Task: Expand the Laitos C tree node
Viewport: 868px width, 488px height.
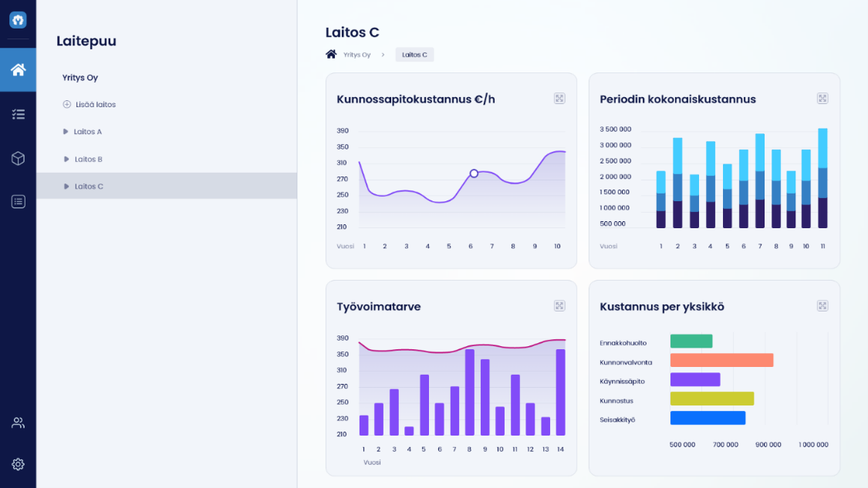Action: (66, 187)
